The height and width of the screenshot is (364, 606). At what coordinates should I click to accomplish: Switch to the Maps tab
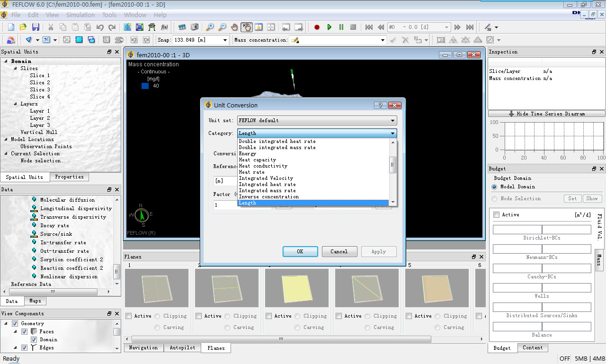coord(35,301)
